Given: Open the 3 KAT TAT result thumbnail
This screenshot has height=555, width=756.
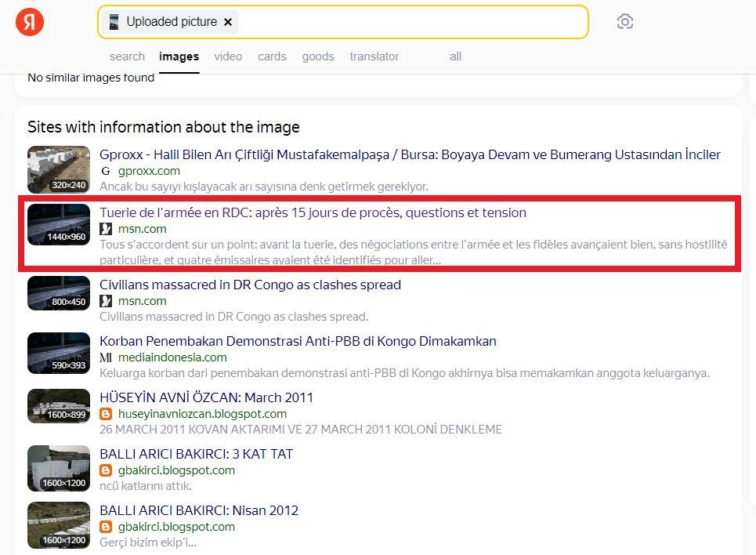Looking at the screenshot, I should tap(59, 468).
